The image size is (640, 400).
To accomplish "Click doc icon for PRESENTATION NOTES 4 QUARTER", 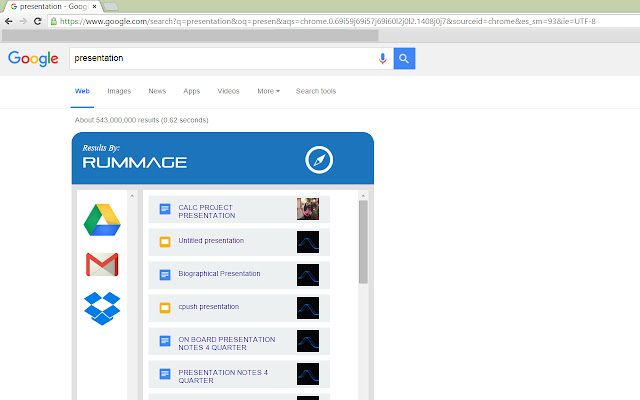I will (165, 373).
